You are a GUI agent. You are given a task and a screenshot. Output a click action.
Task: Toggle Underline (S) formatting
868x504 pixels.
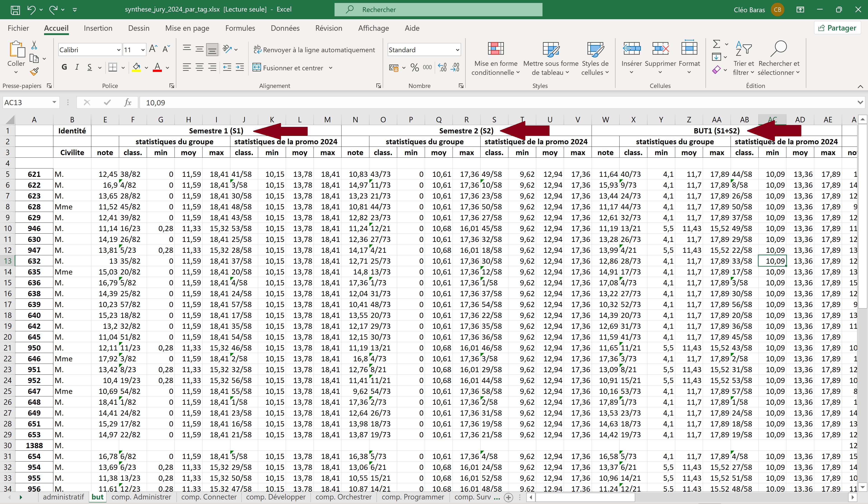click(90, 67)
